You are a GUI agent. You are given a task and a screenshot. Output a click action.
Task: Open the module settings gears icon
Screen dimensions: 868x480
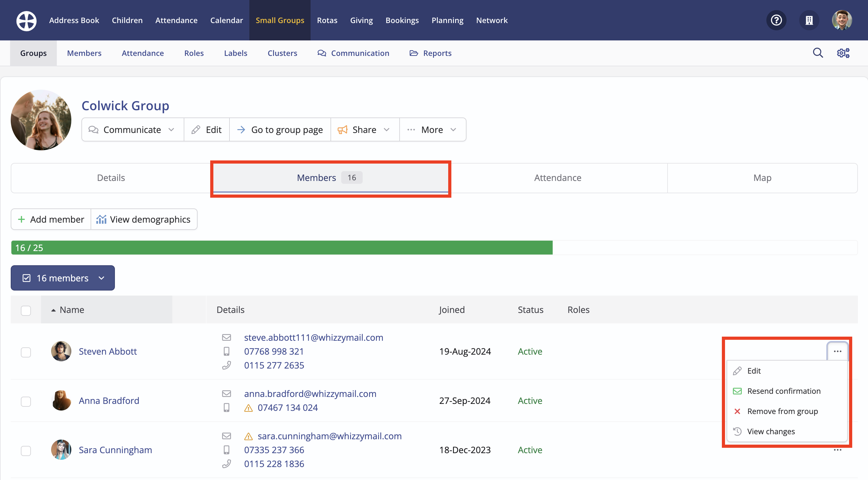(843, 53)
